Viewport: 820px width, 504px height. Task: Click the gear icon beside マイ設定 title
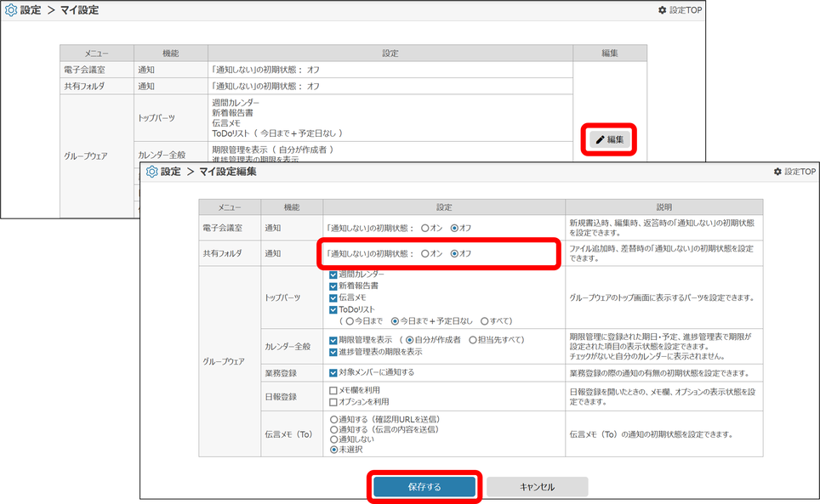[x=11, y=10]
